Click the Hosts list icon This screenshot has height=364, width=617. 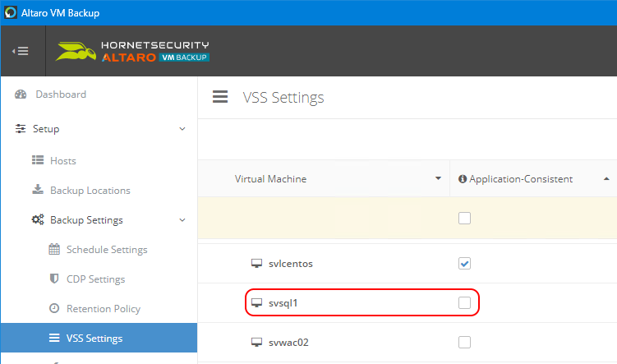click(38, 160)
